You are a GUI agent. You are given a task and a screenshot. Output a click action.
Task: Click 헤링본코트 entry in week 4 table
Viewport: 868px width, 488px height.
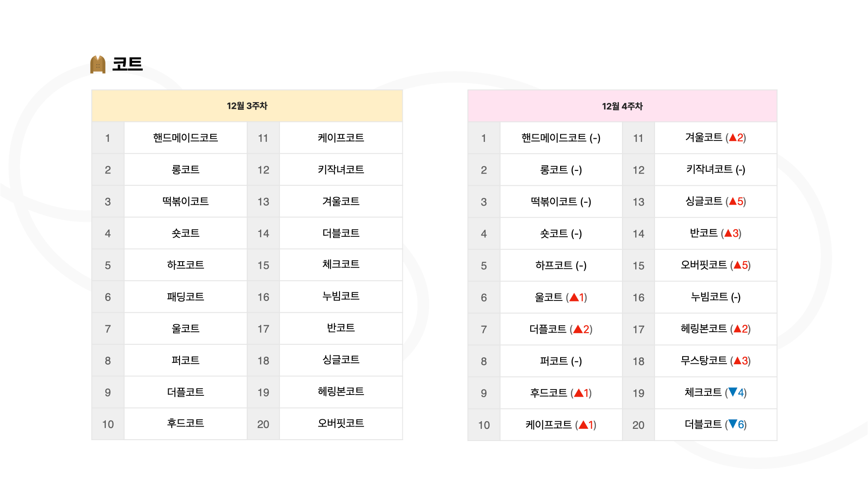704,329
